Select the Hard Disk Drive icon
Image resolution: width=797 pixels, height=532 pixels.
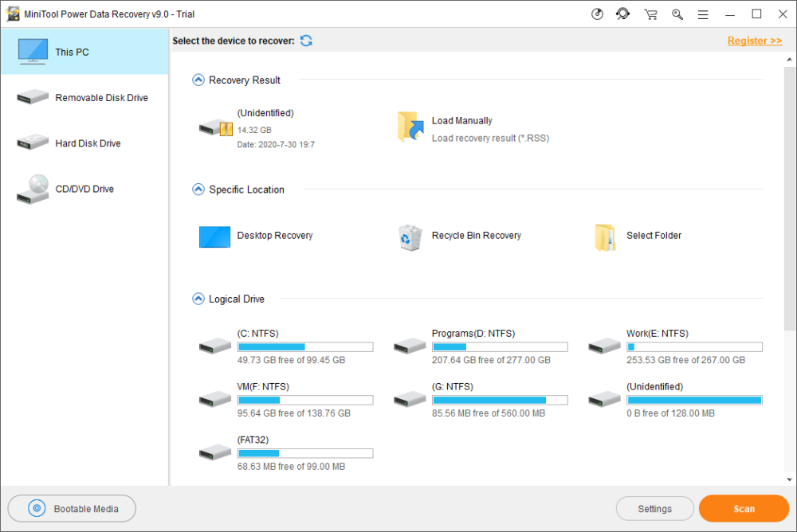33,143
